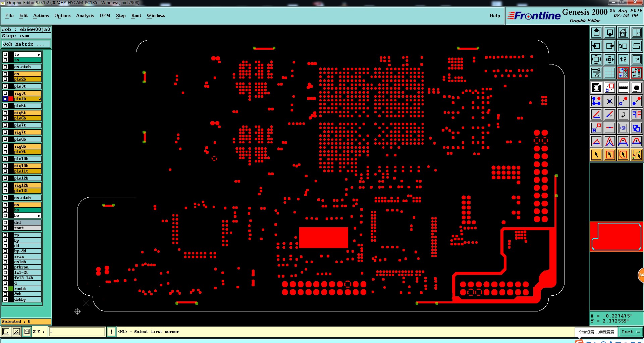
Task: Click the Selected count status field
Action: [26, 322]
